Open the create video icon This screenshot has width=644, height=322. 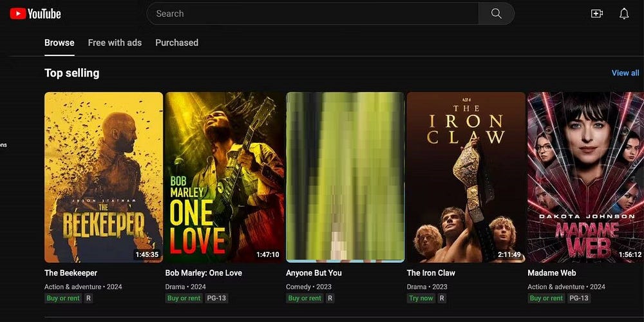click(597, 14)
